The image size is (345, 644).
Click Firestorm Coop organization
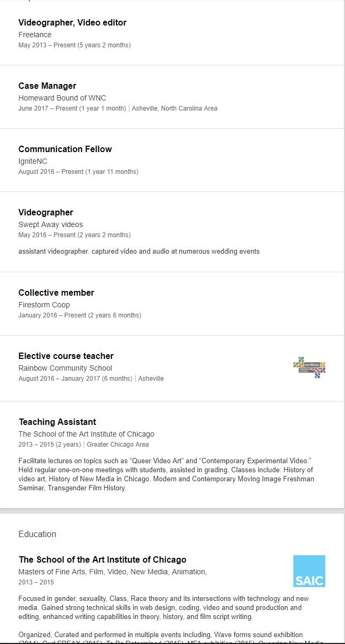(x=44, y=305)
